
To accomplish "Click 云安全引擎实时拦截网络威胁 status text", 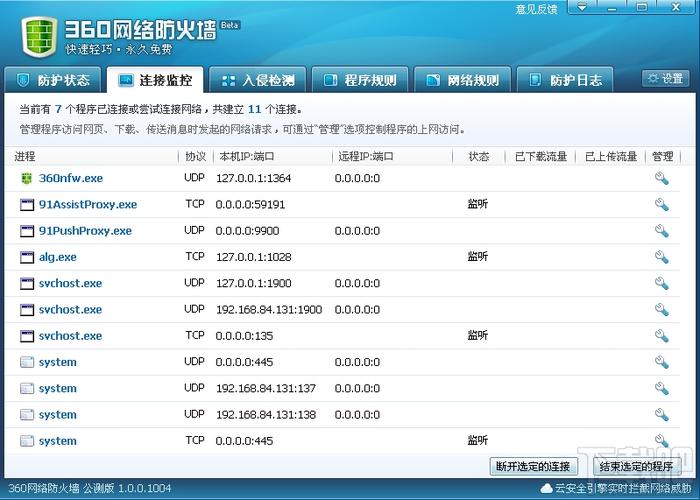I will [623, 488].
